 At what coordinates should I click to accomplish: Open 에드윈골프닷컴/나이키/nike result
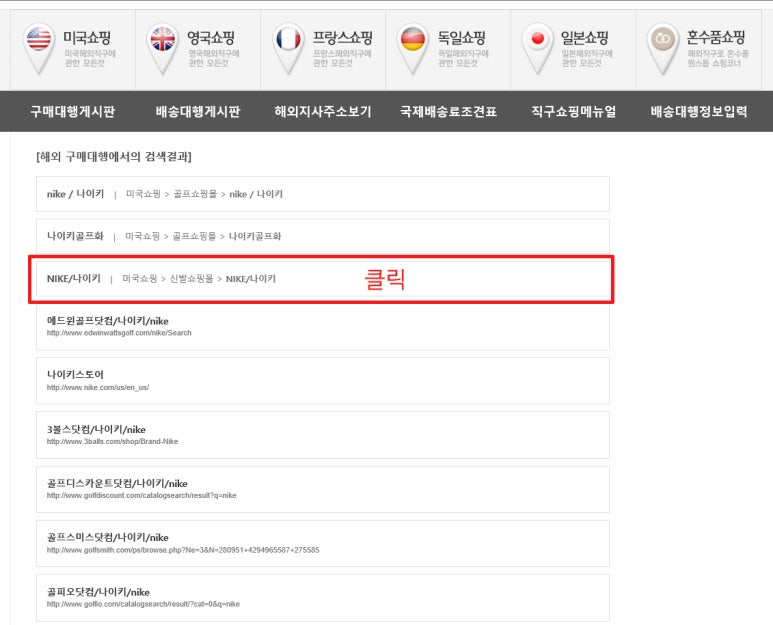click(x=107, y=321)
